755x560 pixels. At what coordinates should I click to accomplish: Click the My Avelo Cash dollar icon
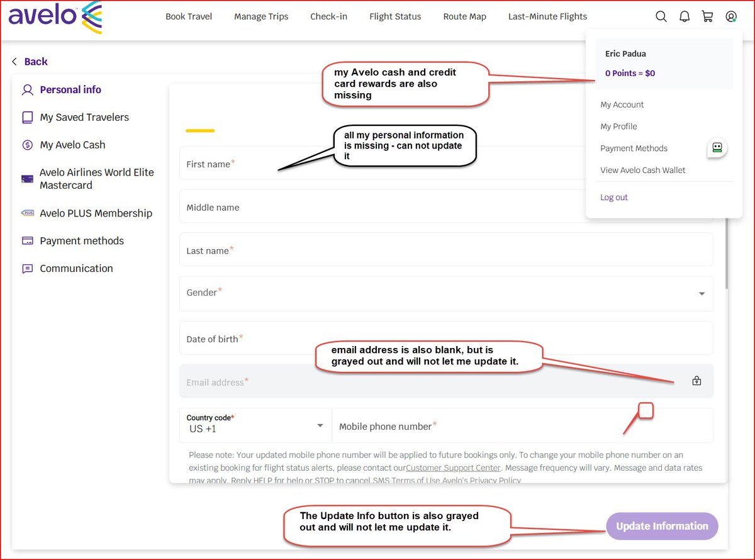pyautogui.click(x=27, y=145)
